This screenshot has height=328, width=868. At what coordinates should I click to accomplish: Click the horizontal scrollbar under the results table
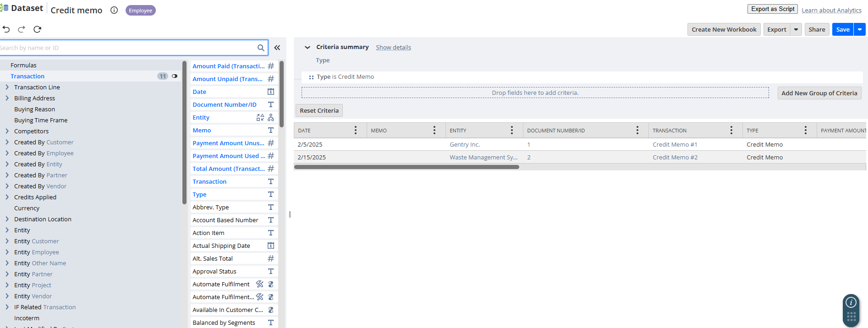click(407, 167)
